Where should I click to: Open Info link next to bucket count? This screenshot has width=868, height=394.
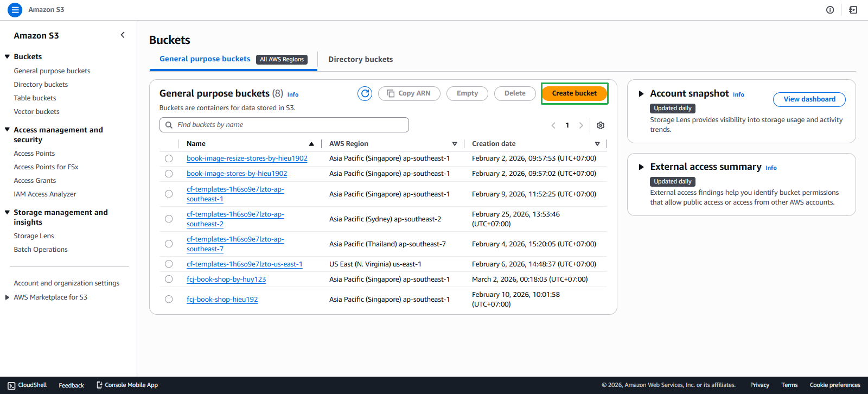293,94
